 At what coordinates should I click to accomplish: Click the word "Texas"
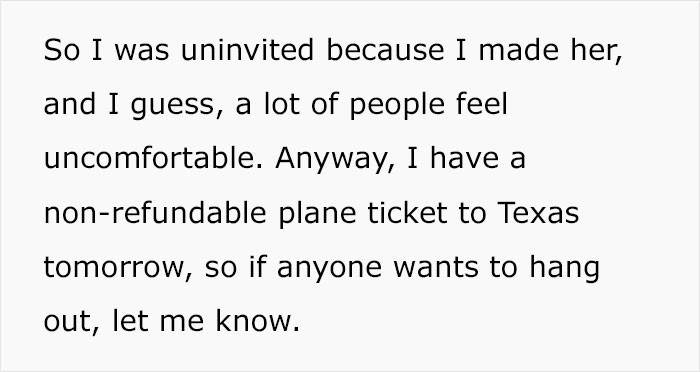click(538, 213)
